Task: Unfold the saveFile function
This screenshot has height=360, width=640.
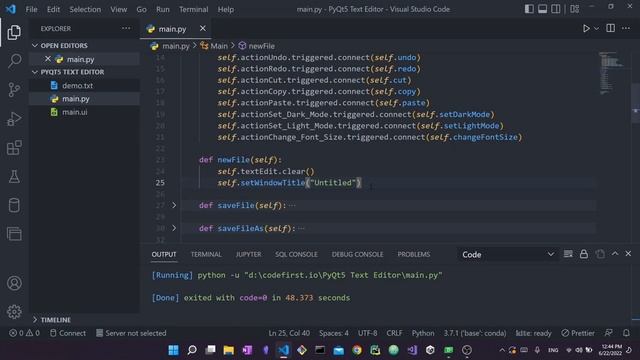Action: tap(174, 205)
